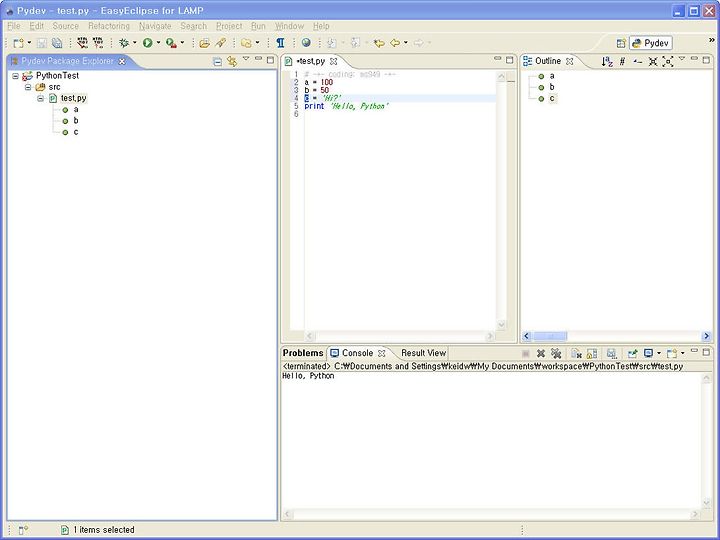Open the Run dropdown arrow
Screen dimensions: 720x540
158,43
